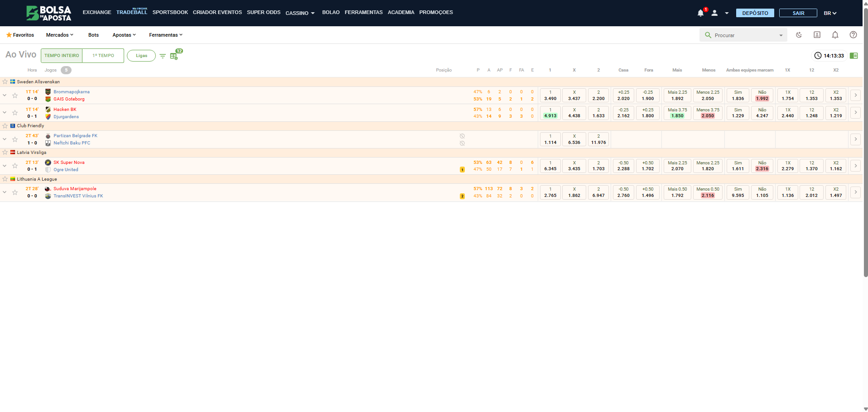The width and height of the screenshot is (868, 412).
Task: Click the Procurar search field
Action: [743, 35]
